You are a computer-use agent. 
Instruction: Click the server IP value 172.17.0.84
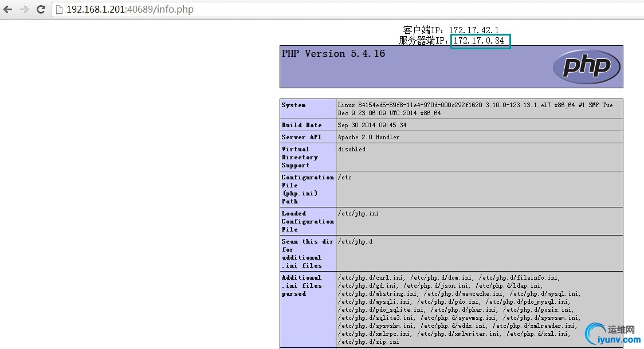[478, 41]
